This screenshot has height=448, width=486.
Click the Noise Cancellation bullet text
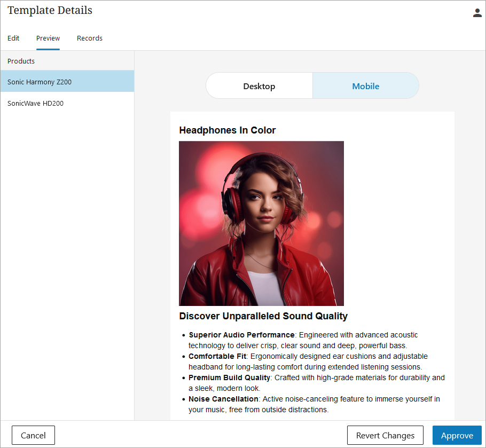[x=223, y=399]
